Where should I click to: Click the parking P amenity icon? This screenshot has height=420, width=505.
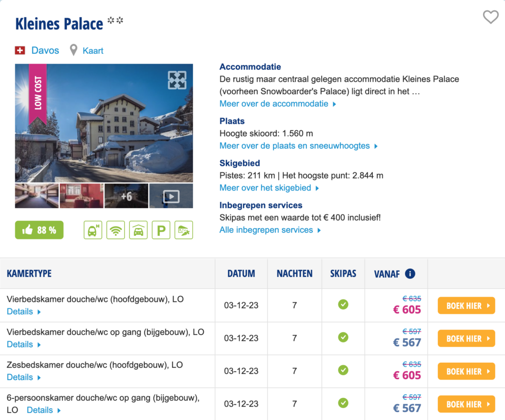tap(161, 230)
